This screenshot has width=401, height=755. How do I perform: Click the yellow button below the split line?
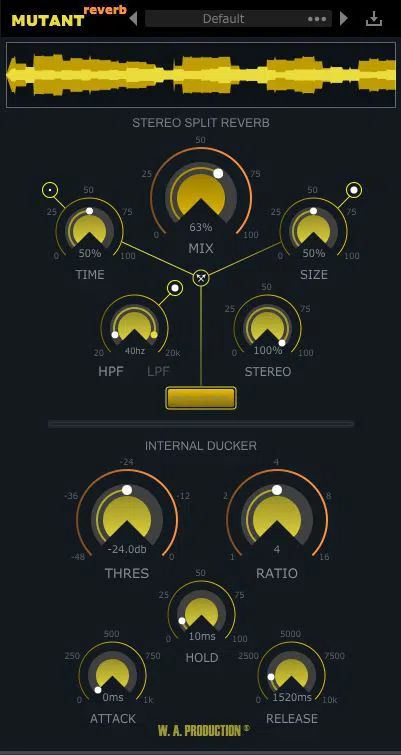coord(201,398)
